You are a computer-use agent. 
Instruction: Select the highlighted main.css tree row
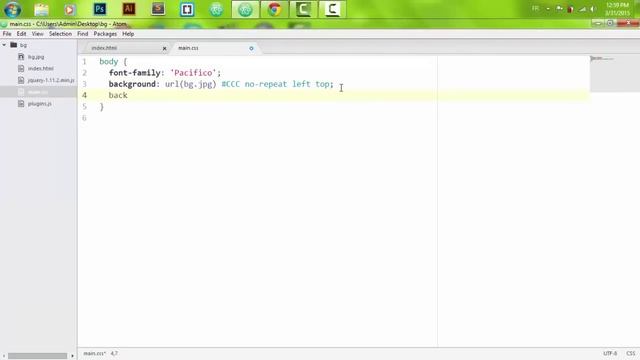(38, 92)
